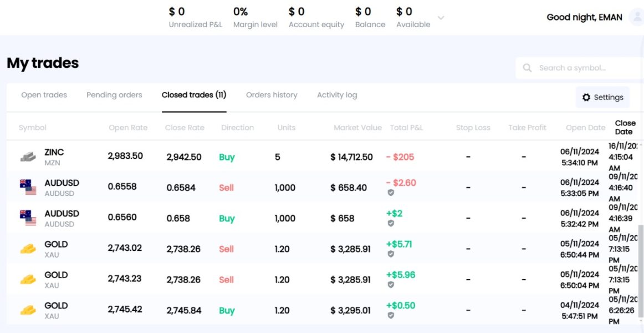Sort the table by the Total P&L column header

(x=406, y=128)
